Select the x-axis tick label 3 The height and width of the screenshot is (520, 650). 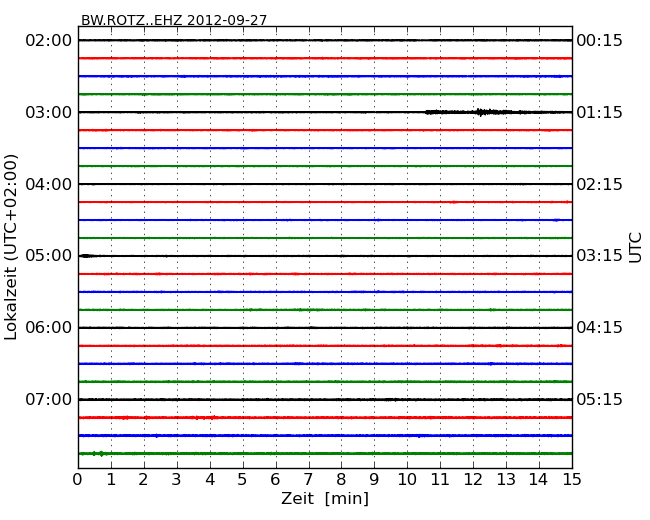coord(177,479)
